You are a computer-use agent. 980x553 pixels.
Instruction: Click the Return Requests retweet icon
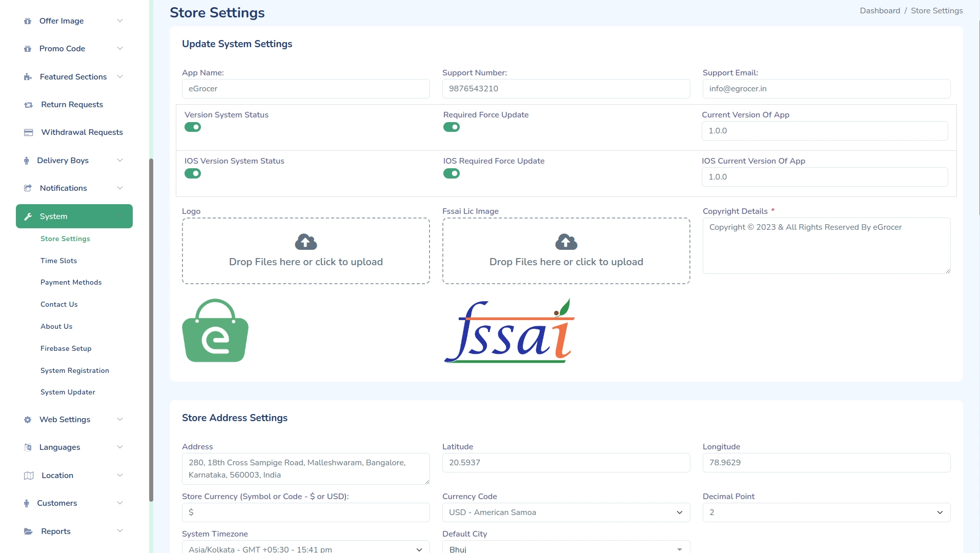coord(29,105)
